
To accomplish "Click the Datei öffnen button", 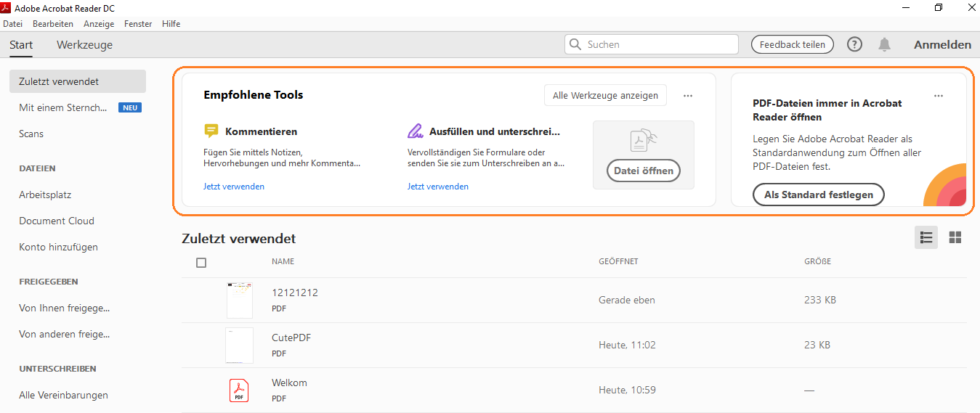I will [x=643, y=171].
